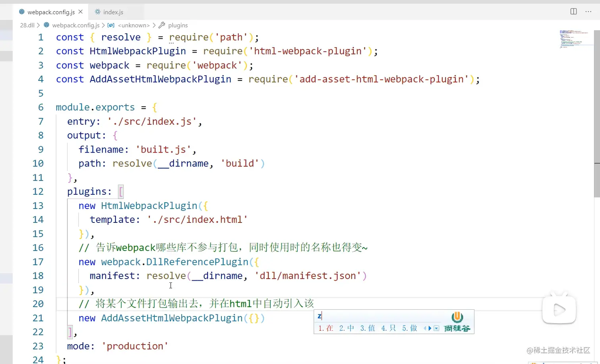Click the 'webpack' string on line 3
This screenshot has height=364, width=600.
pyautogui.click(x=217, y=65)
